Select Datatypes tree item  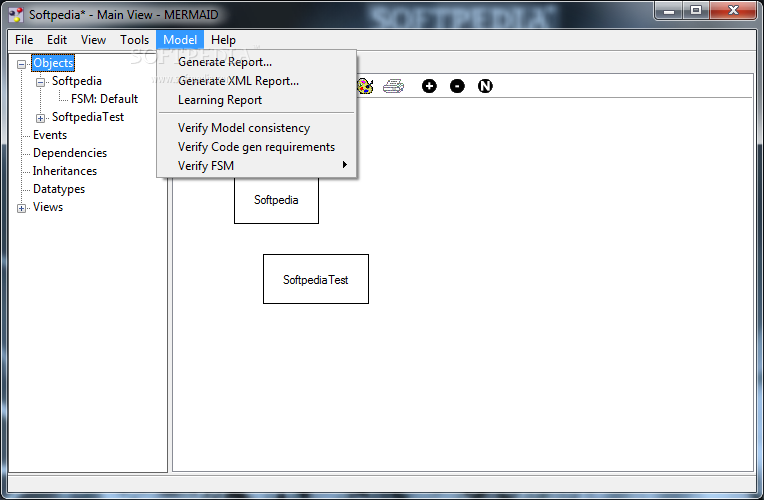click(59, 189)
